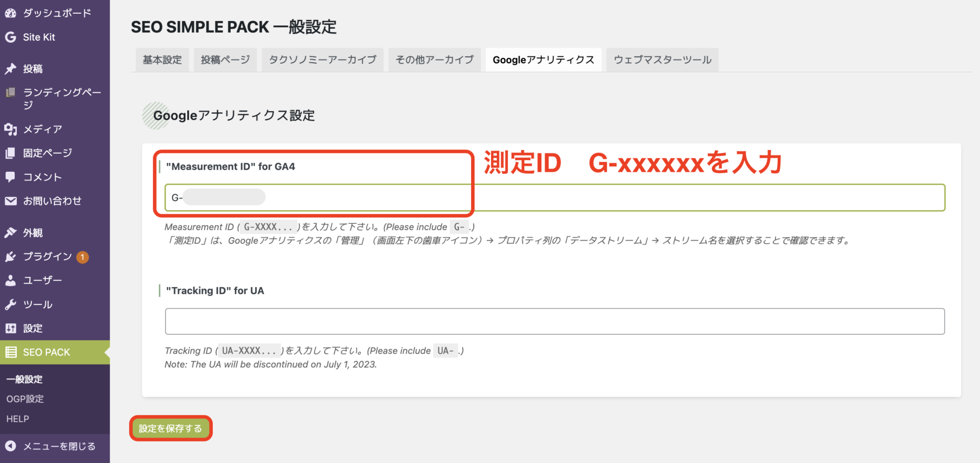Image resolution: width=980 pixels, height=463 pixels.
Task: Focus the Measurement ID for GA4 field
Action: [x=555, y=197]
